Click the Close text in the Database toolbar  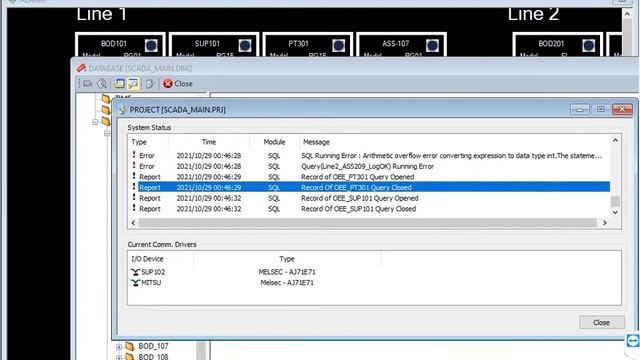[183, 84]
